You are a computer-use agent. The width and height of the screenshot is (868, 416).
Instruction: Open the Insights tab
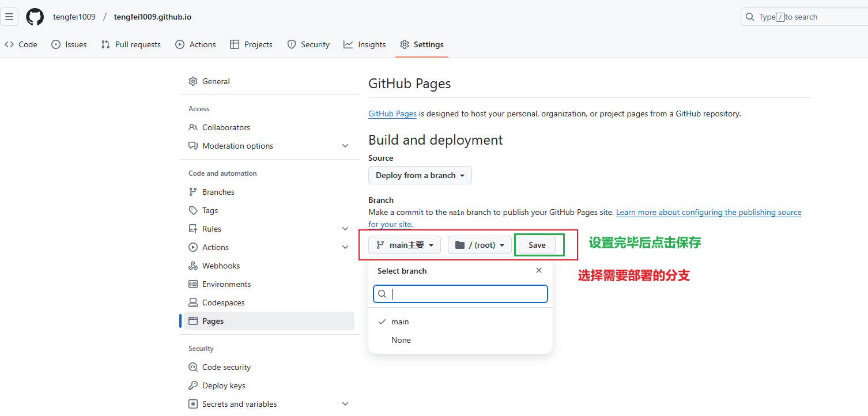(x=365, y=44)
